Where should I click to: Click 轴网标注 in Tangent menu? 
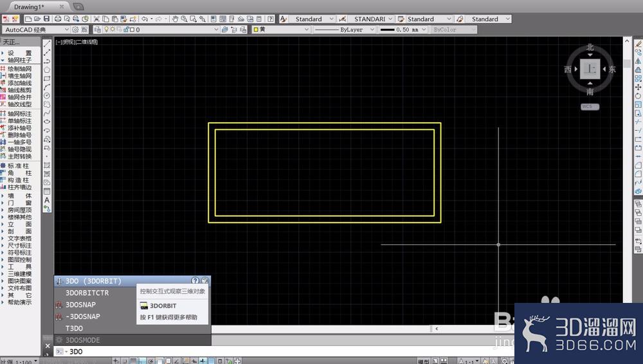click(x=19, y=114)
